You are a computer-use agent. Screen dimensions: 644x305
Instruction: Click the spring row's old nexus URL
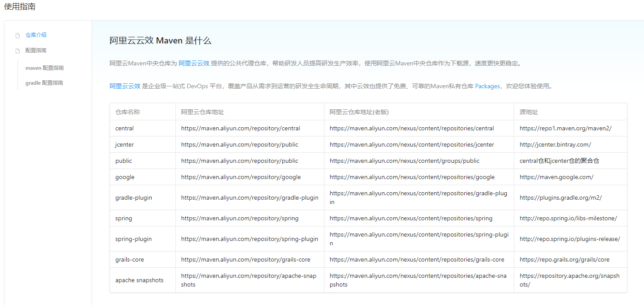[411, 219]
